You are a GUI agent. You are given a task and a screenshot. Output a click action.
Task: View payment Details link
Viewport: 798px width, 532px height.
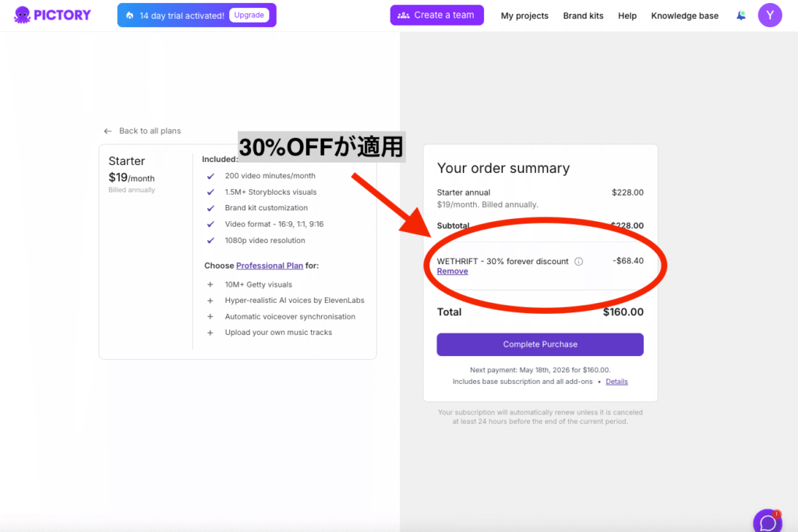click(616, 382)
